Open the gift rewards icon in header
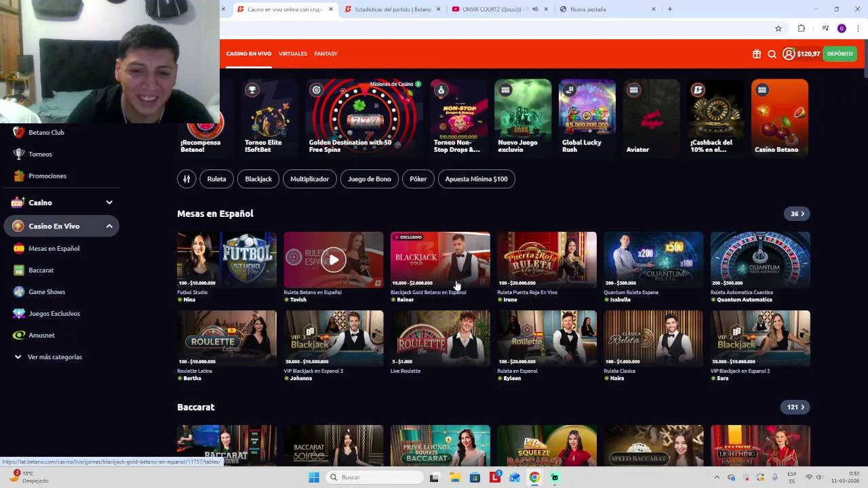 (757, 54)
